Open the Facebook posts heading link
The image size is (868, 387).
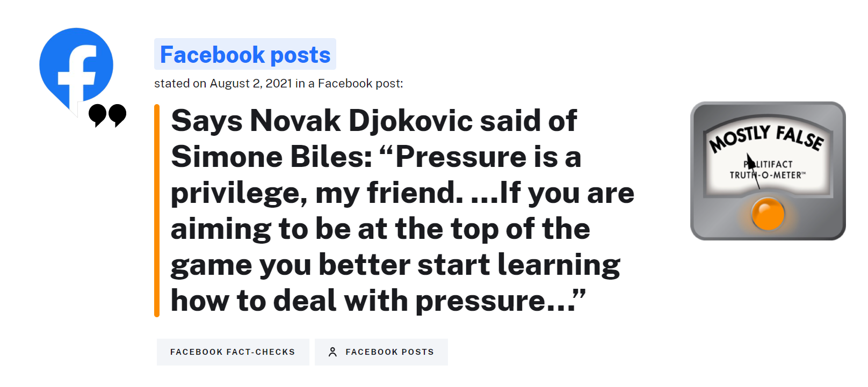tap(245, 54)
